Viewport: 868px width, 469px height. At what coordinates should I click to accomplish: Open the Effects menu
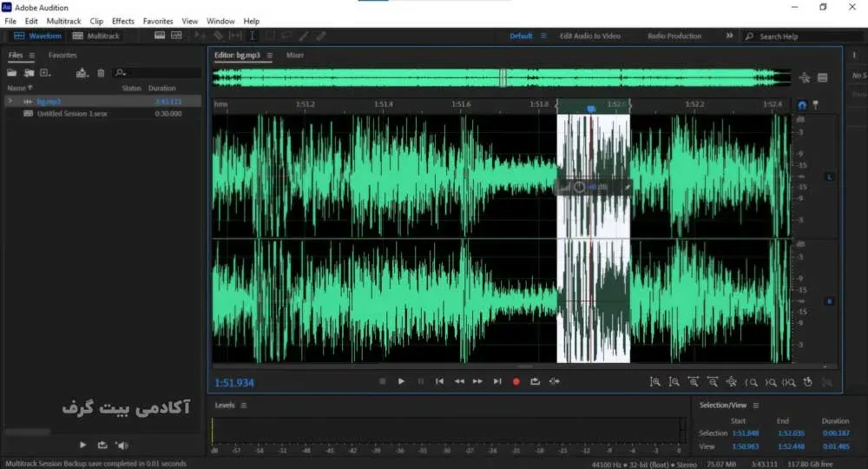[x=123, y=21]
